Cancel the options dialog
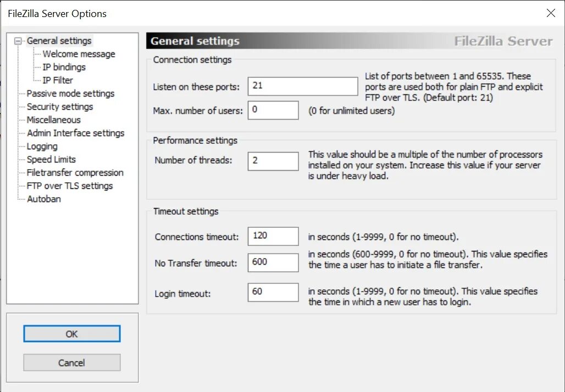Image resolution: width=565 pixels, height=392 pixels. click(x=71, y=362)
